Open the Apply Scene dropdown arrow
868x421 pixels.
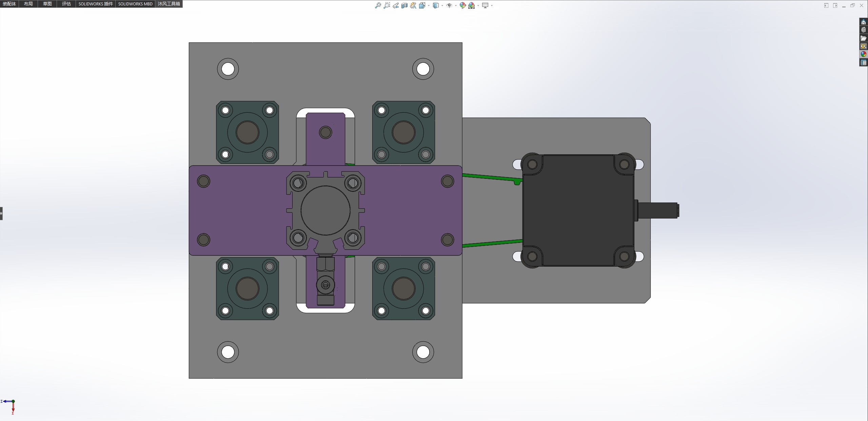click(x=478, y=5)
